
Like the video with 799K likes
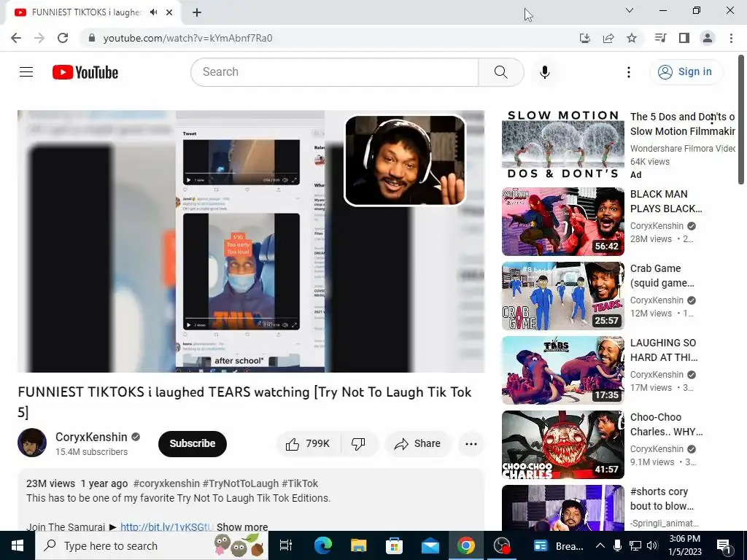pyautogui.click(x=308, y=444)
